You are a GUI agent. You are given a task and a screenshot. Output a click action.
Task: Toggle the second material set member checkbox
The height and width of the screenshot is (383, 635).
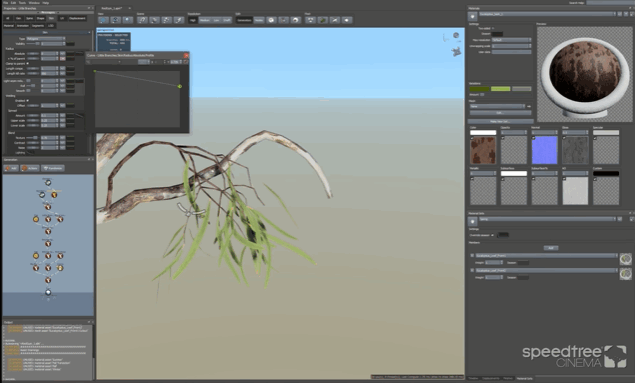tap(472, 270)
